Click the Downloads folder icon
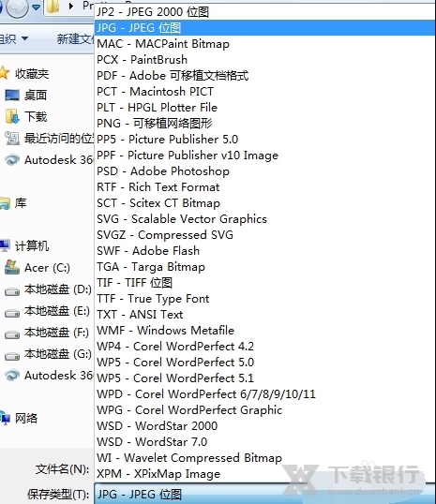 [x=12, y=116]
